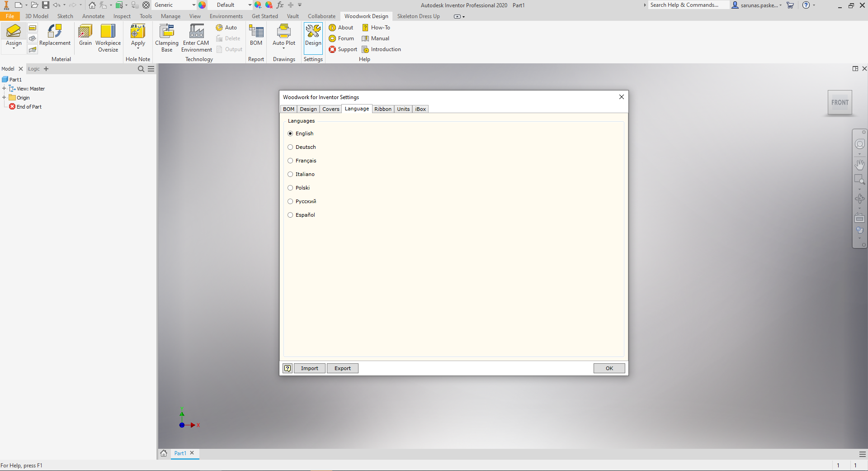Click the Import button
The image size is (868, 471).
310,368
